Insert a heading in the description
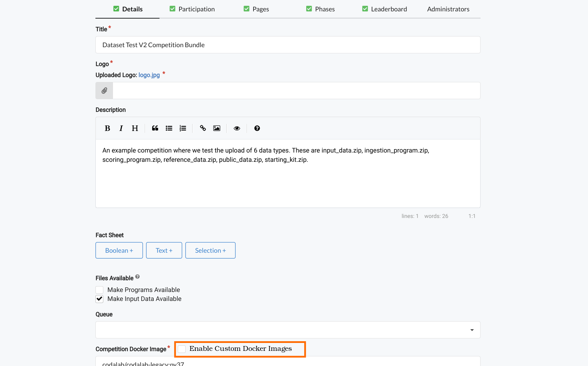This screenshot has height=366, width=588. pos(135,128)
